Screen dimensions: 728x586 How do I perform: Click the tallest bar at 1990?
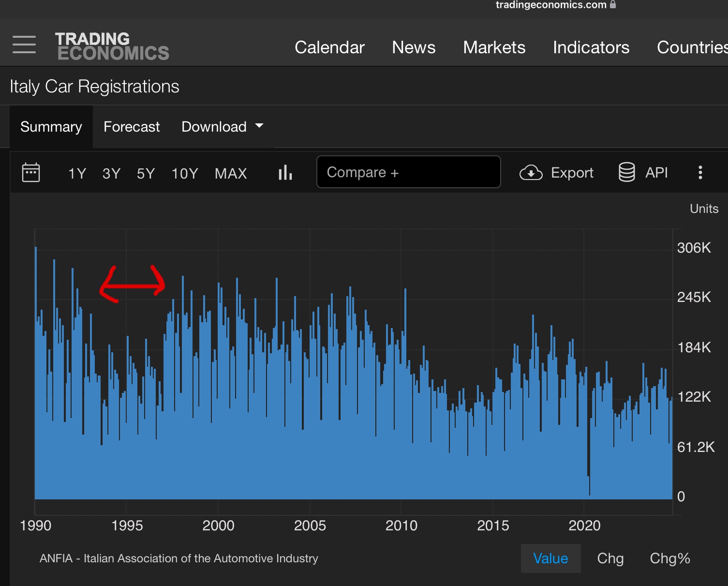click(36, 373)
